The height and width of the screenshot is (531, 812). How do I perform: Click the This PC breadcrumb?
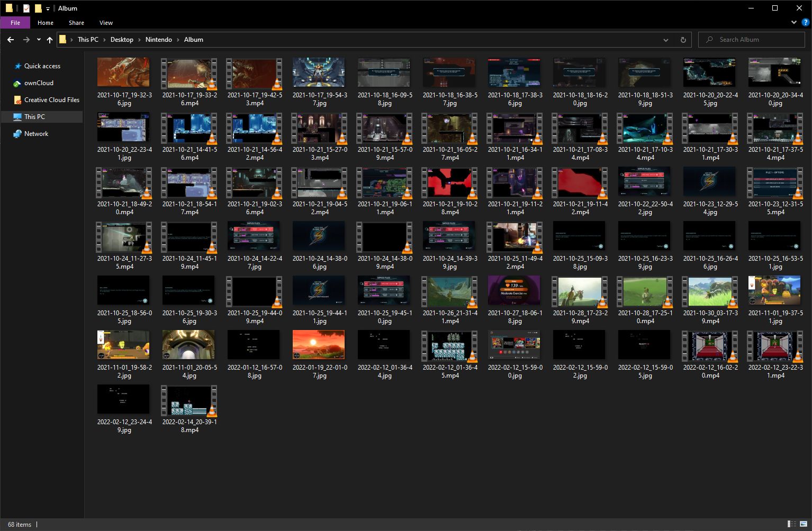tap(88, 40)
